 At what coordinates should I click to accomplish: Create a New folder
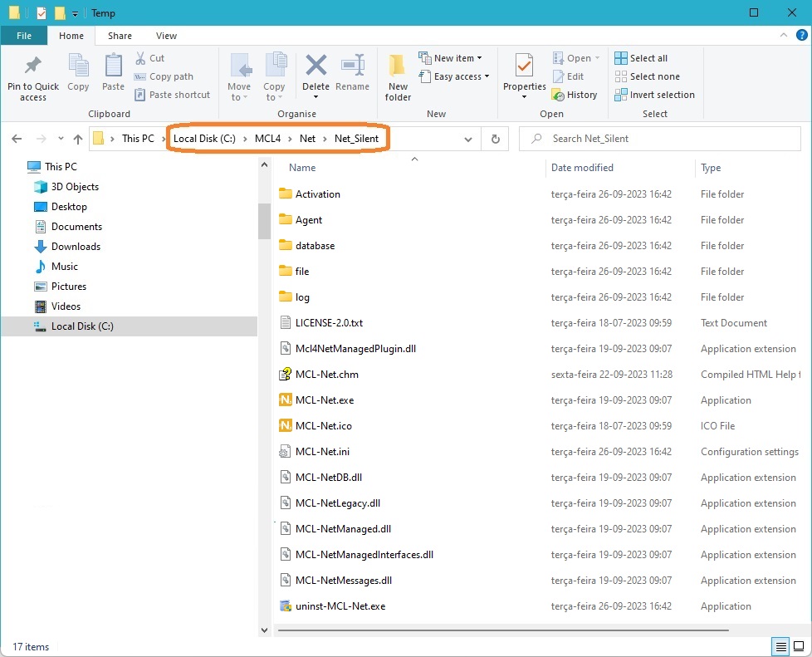[x=398, y=76]
